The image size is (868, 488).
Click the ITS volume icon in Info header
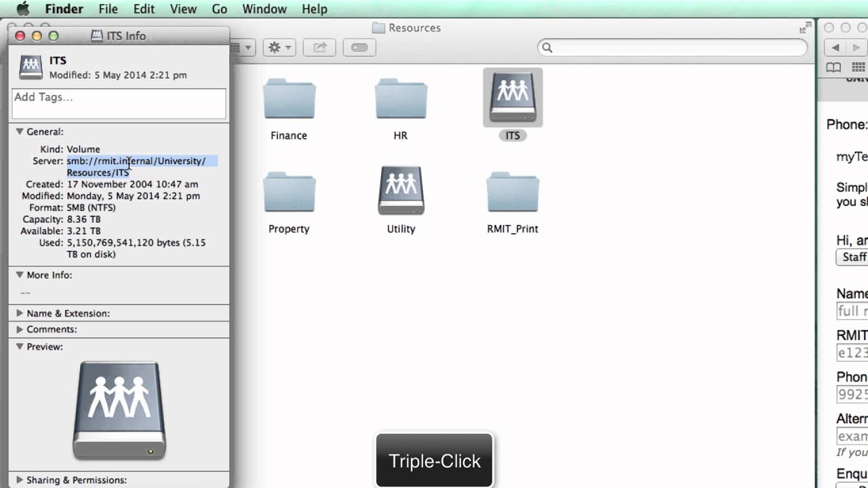click(31, 67)
